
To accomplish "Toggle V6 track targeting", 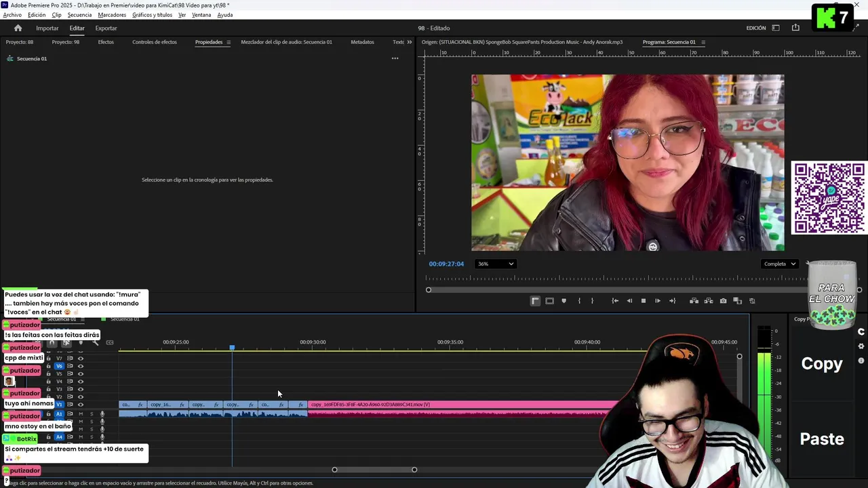I will 59,366.
